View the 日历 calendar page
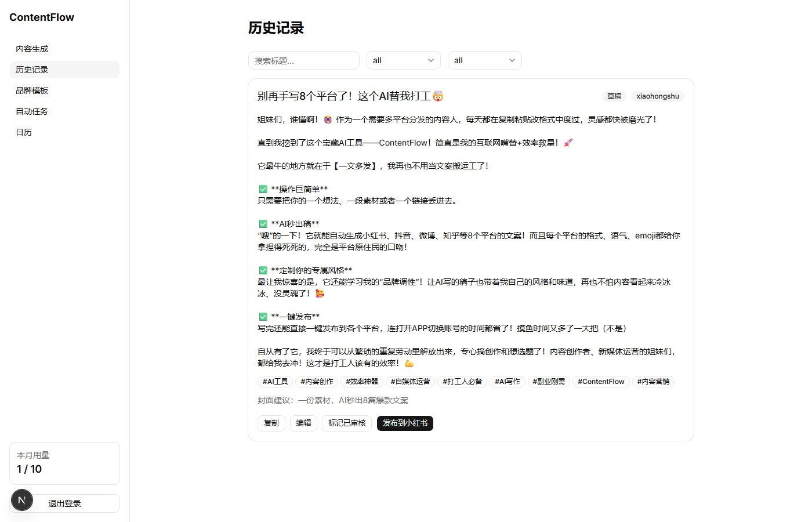This screenshot has width=812, height=522. [x=24, y=132]
